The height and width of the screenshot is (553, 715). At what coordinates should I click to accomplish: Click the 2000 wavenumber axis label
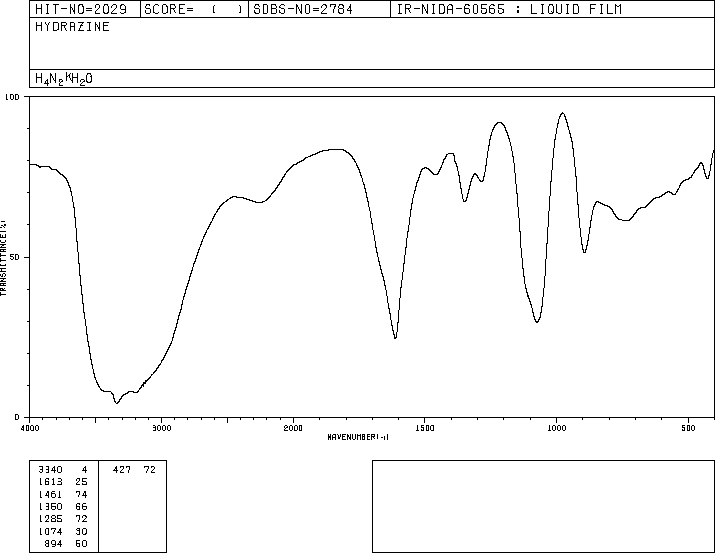293,428
